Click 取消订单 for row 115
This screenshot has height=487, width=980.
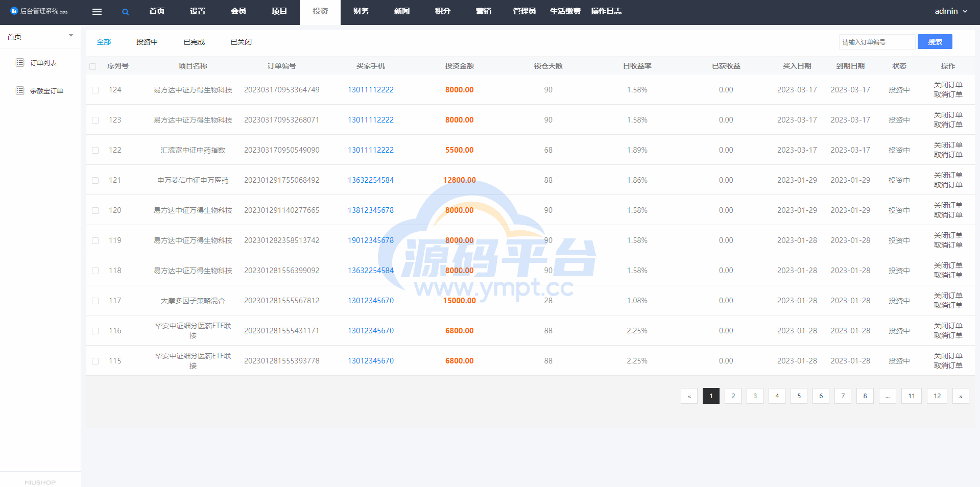(x=948, y=366)
